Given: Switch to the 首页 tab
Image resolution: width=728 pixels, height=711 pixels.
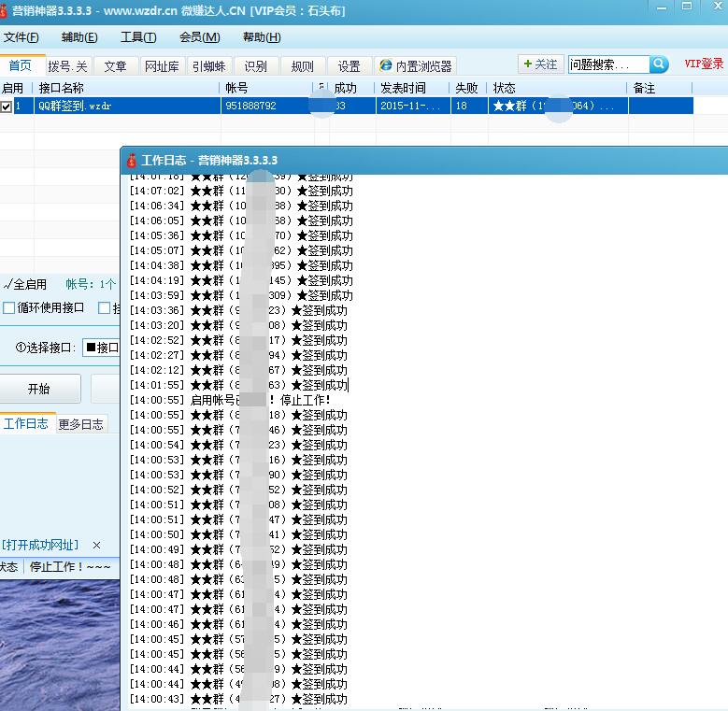Looking at the screenshot, I should 21,65.
